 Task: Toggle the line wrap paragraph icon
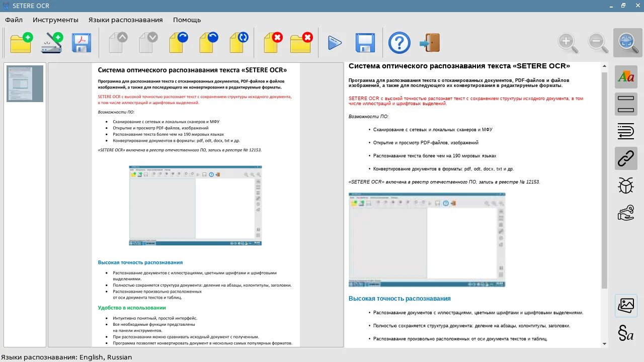click(626, 131)
